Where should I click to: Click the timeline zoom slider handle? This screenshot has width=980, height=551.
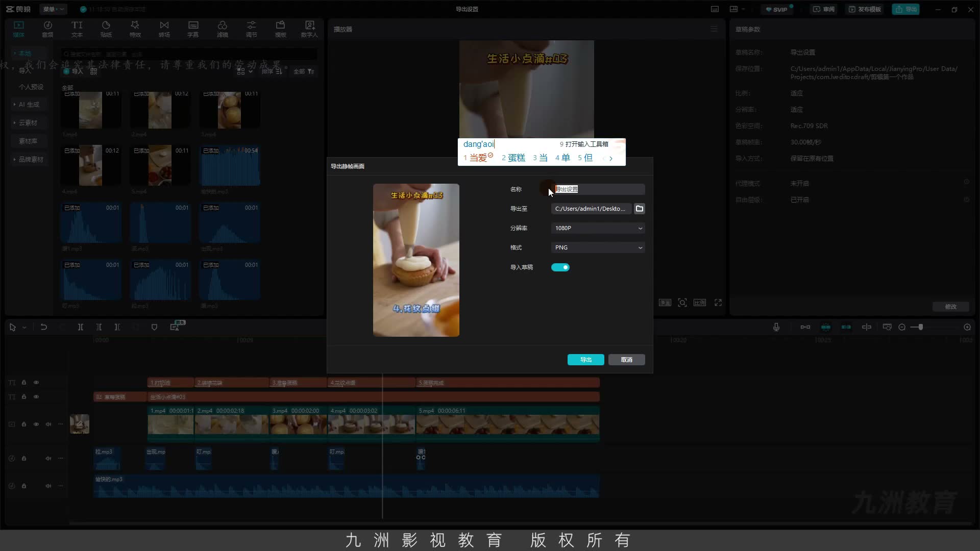pos(920,327)
